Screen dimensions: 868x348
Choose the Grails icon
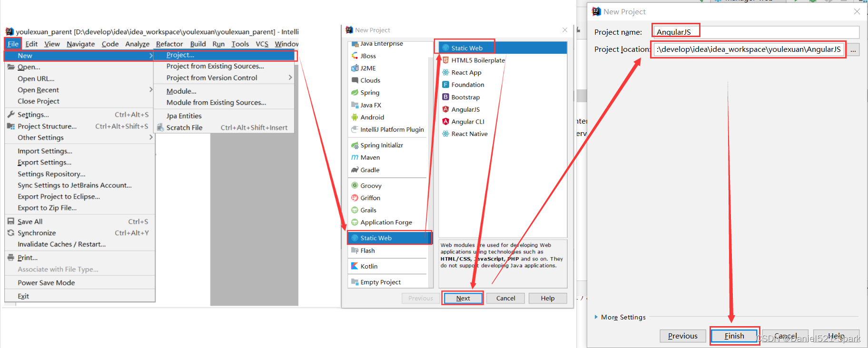(x=355, y=210)
